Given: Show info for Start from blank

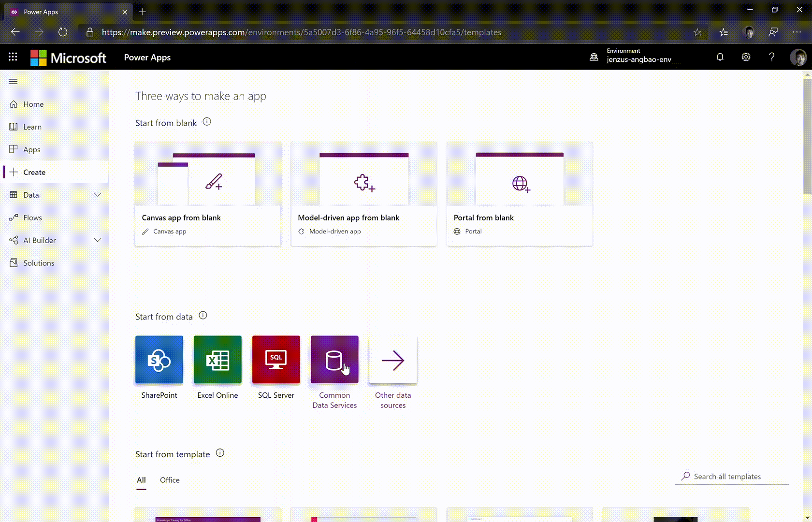Looking at the screenshot, I should tap(207, 122).
